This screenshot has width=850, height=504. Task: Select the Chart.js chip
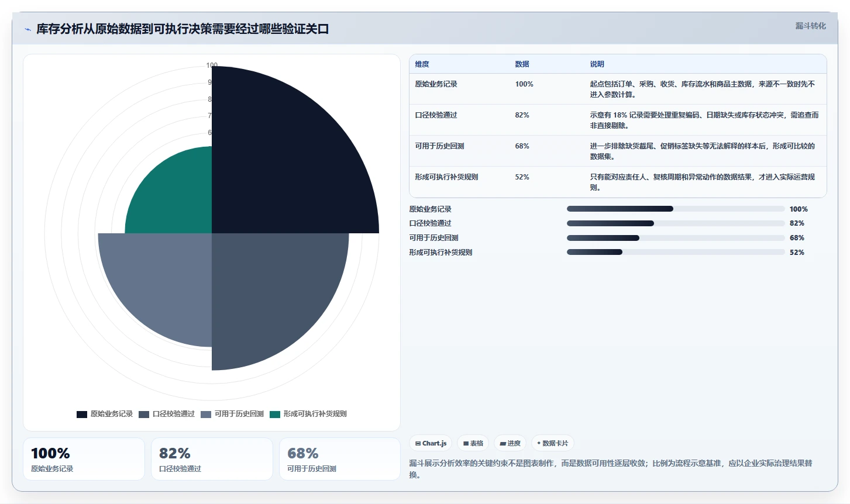click(x=431, y=443)
